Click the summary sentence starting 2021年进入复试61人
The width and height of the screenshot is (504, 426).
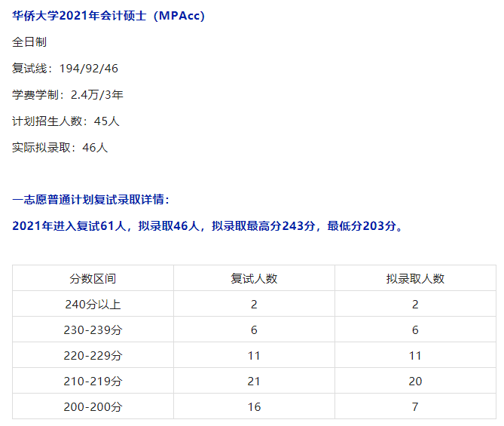pos(208,226)
